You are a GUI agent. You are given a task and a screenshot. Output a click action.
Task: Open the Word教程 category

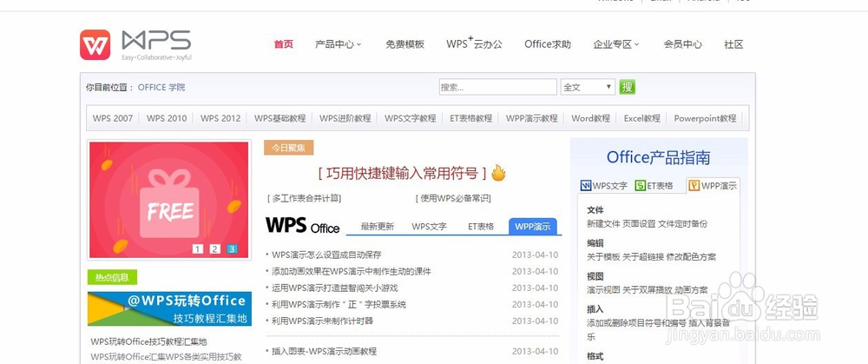point(590,118)
